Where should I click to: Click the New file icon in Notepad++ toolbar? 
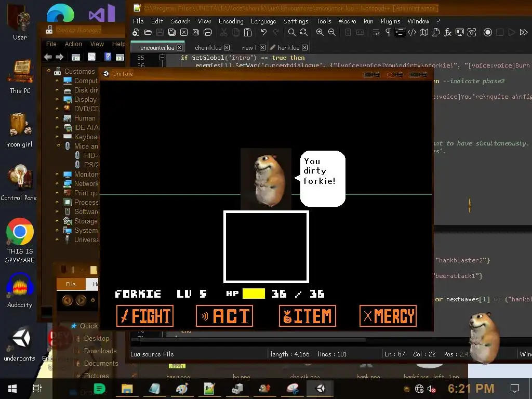[136, 32]
